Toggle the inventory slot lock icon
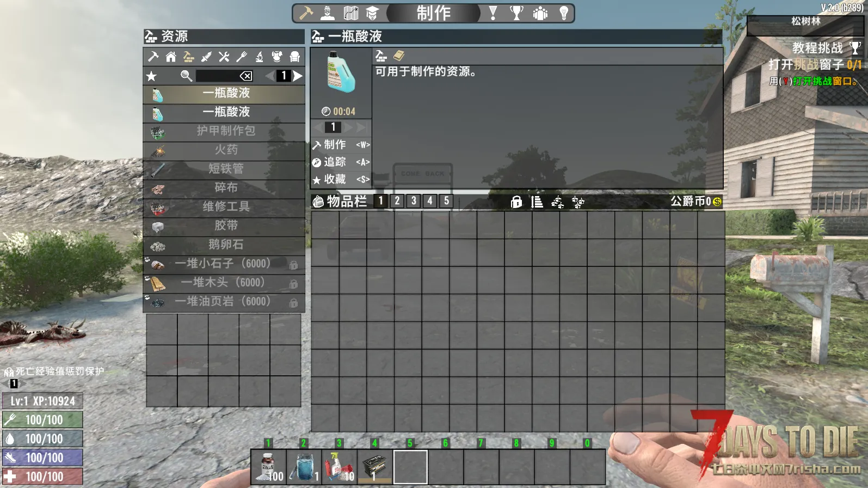Screen dimensions: 868x488 pyautogui.click(x=516, y=202)
